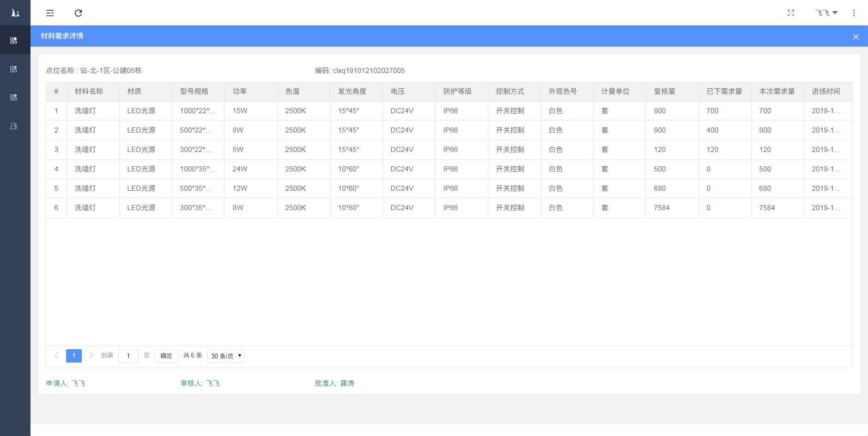Screen dimensions: 868x436
Task: Click the 确定 button
Action: click(x=166, y=356)
